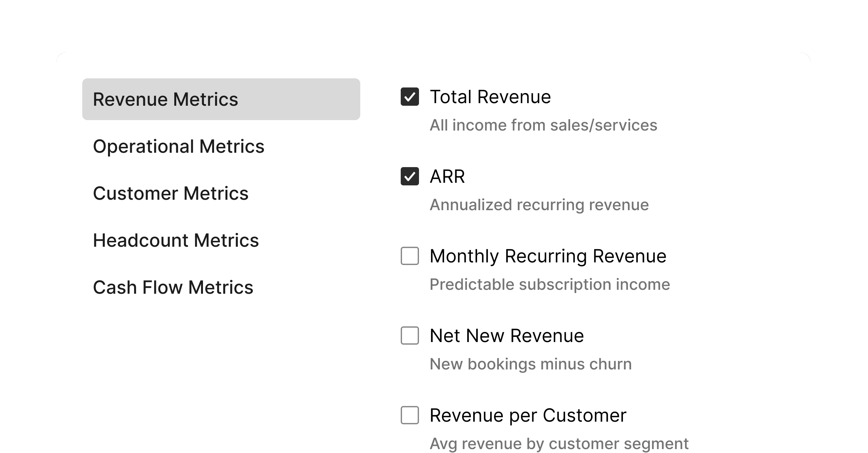The image size is (868, 453).
Task: Tick the Revenue per Customer checkbox
Action: pyautogui.click(x=410, y=415)
